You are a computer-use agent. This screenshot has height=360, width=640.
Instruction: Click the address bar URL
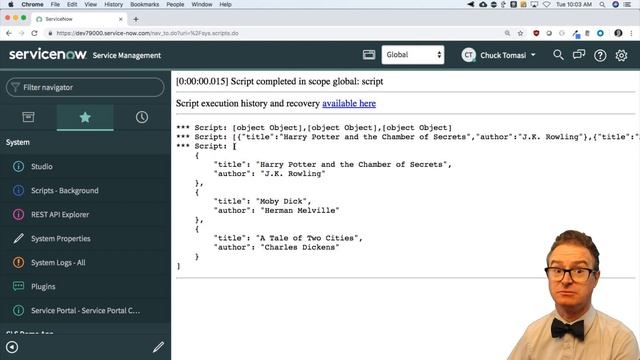tap(147, 33)
